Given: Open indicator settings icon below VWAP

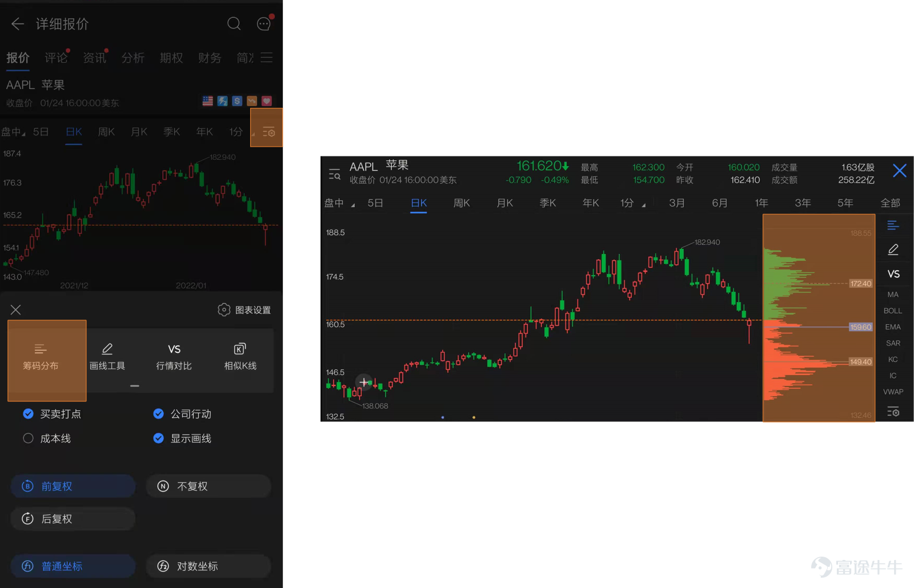Looking at the screenshot, I should pyautogui.click(x=893, y=412).
